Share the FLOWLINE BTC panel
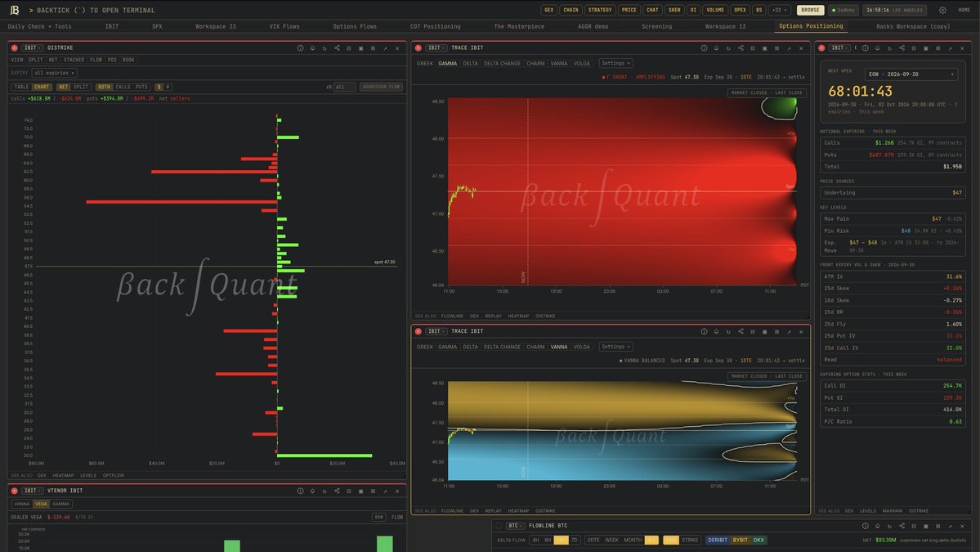Viewport: 980px width, 552px height. 902,526
